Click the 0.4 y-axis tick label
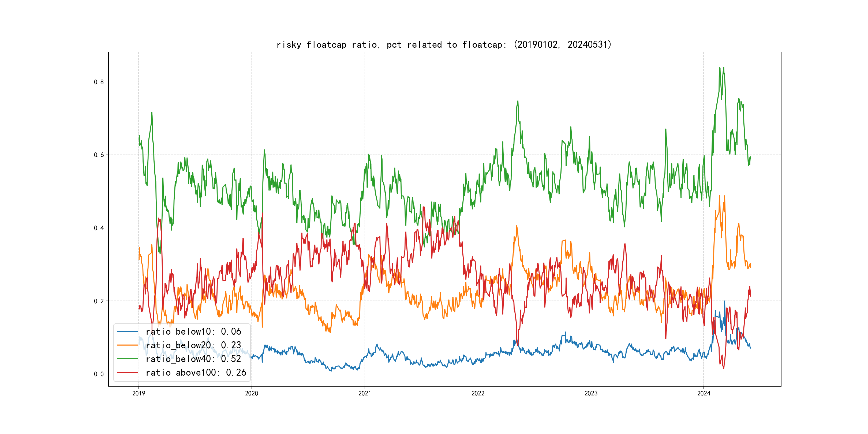Image resolution: width=868 pixels, height=434 pixels. coord(99,228)
